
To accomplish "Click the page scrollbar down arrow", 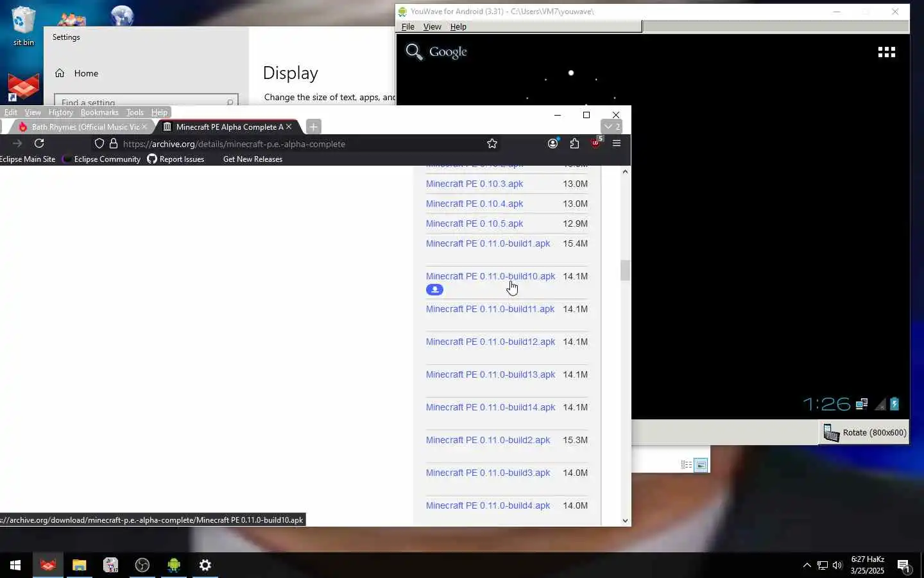I will tap(625, 521).
